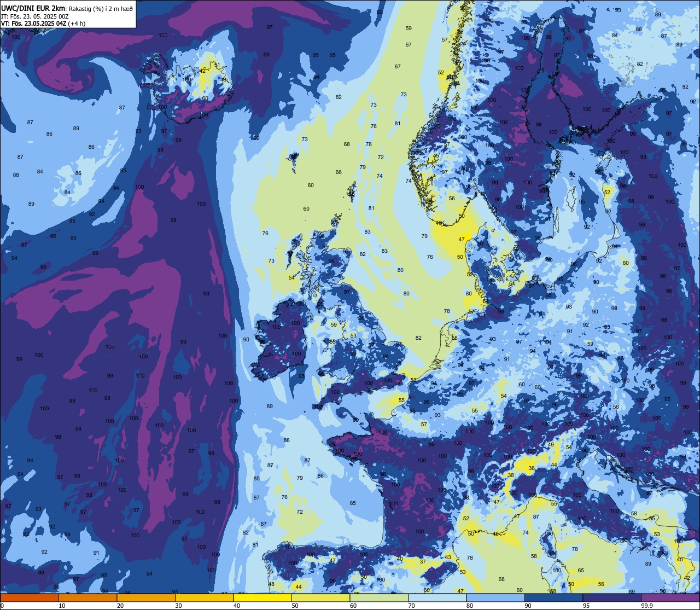Click the '80' tick label in the legend
Viewport: 700px width, 610px height.
(469, 606)
